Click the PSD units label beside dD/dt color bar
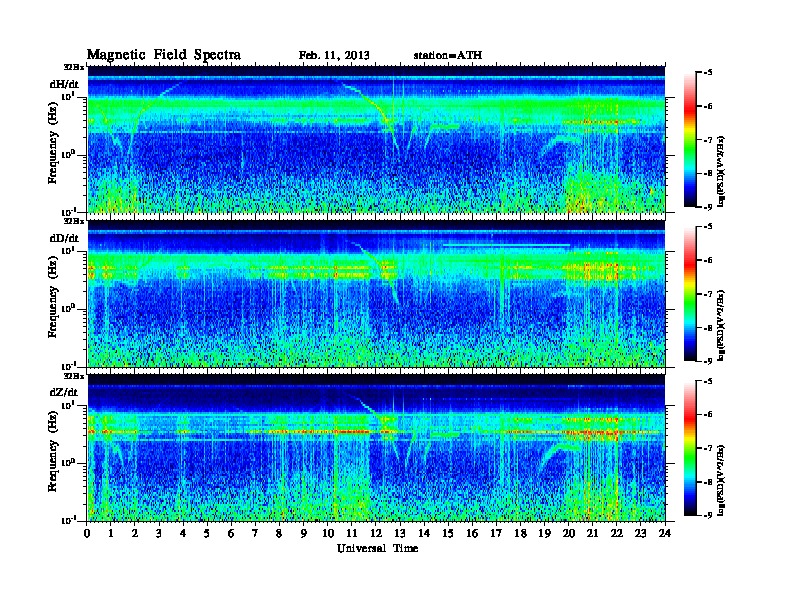Viewport: 792px width, 612px height. (721, 326)
